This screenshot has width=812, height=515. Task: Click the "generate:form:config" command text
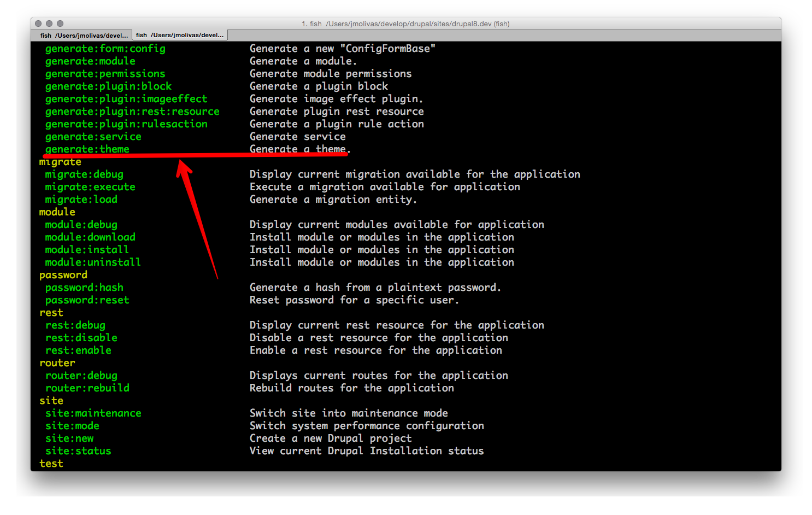(x=105, y=49)
